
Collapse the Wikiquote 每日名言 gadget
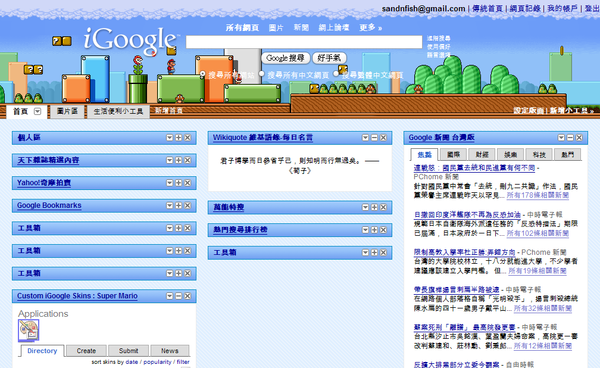point(375,138)
